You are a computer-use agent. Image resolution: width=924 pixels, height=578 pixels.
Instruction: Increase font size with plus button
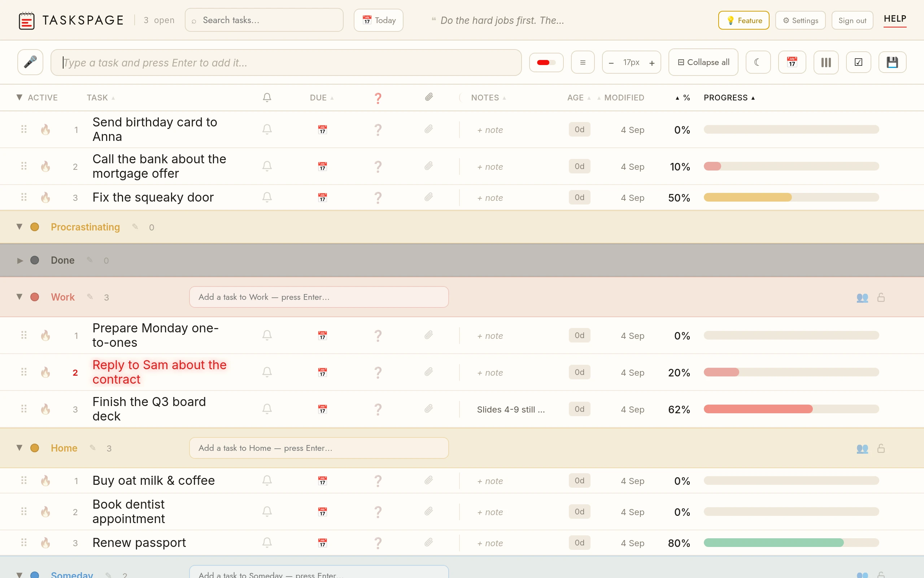[652, 63]
